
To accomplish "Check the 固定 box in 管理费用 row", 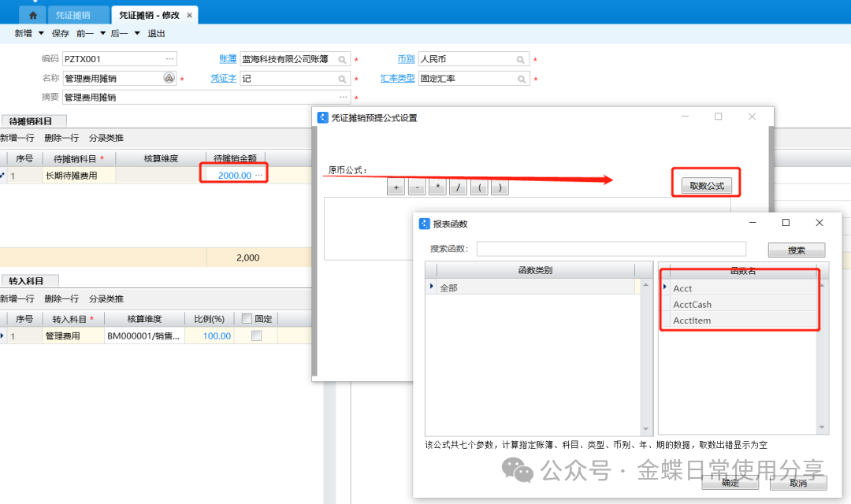I will tap(256, 336).
